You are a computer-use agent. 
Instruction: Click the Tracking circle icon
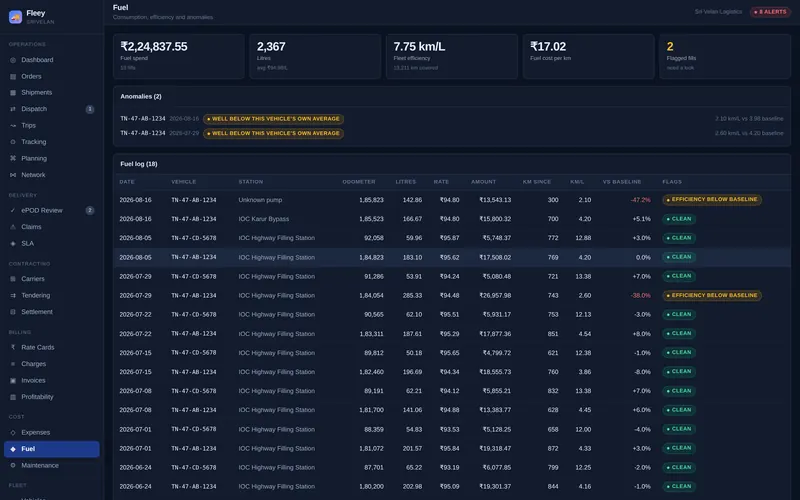(13, 142)
